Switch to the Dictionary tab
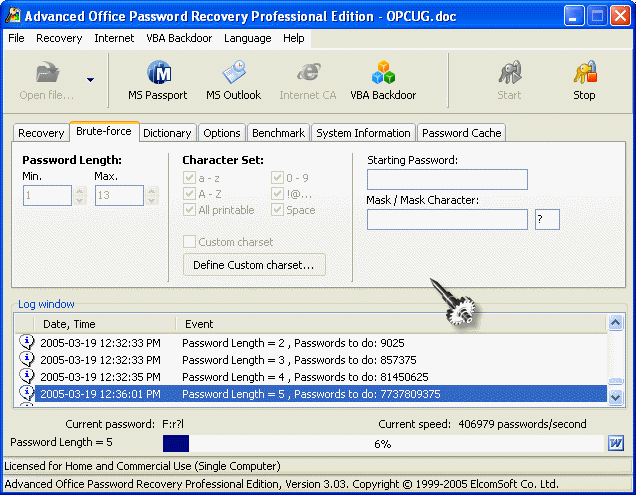Viewport: 636px width, 495px height. [167, 133]
